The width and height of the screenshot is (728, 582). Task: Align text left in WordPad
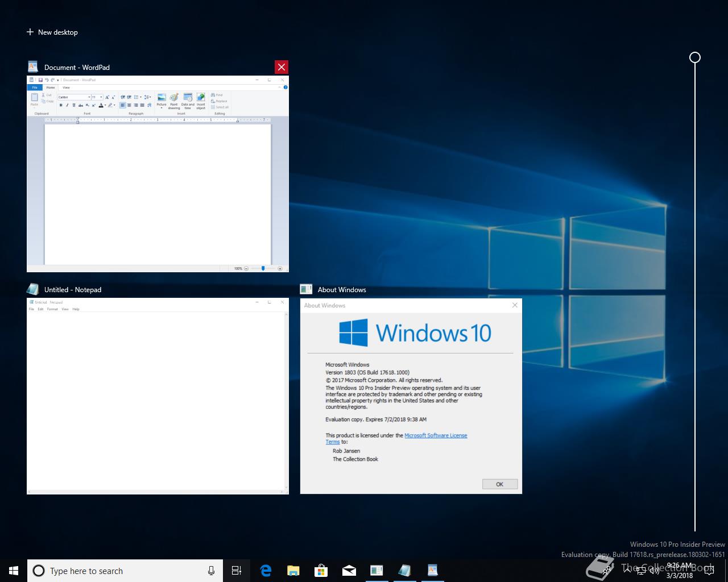tap(123, 105)
